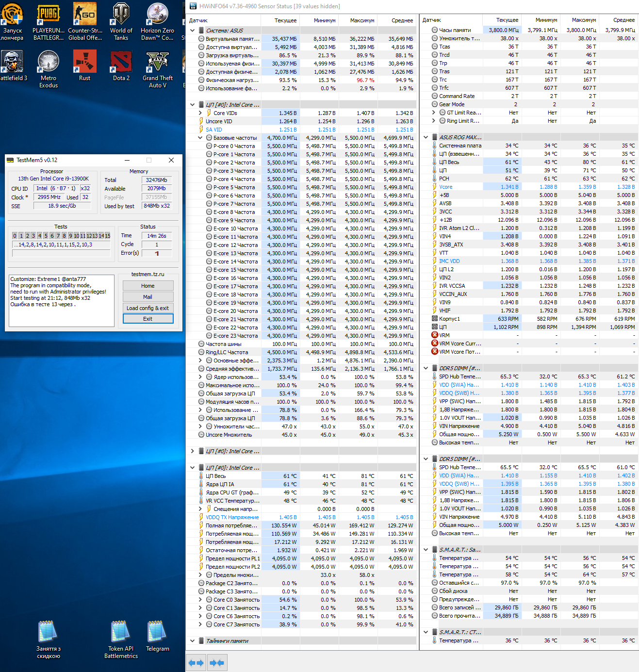This screenshot has height=672, width=639.
Task: Open the Grand Theft Auto V desktop icon
Action: pyautogui.click(x=157, y=69)
